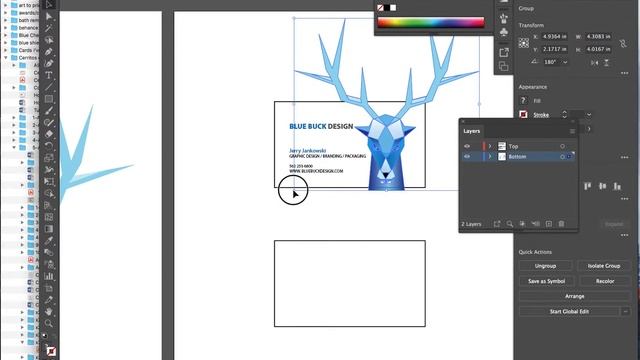Open the Artboards panel icon
The width and height of the screenshot is (640, 360).
coord(504,66)
